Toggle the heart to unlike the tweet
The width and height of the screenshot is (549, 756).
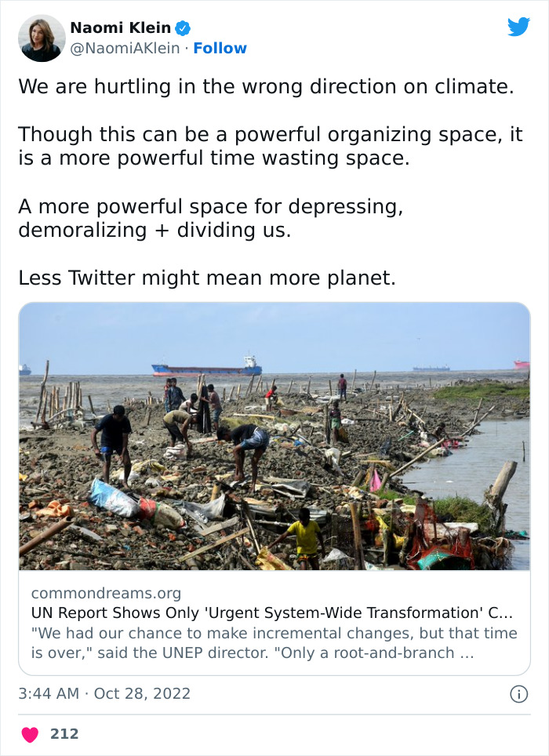30,734
